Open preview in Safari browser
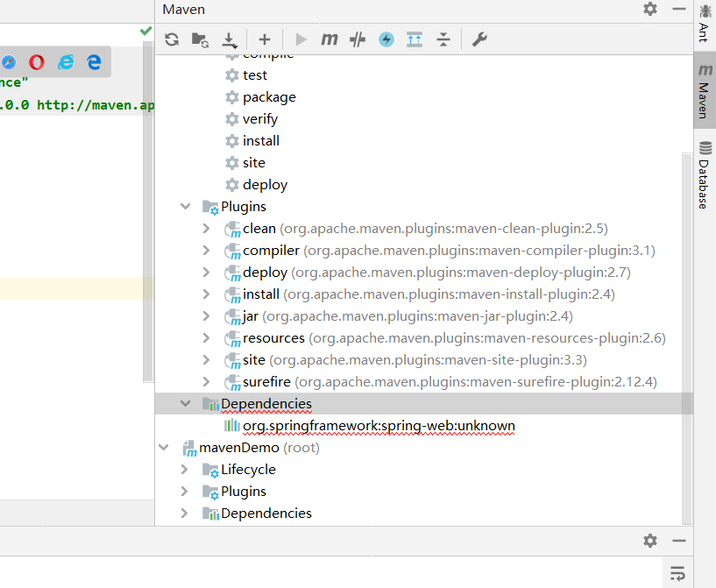Screen dimensions: 716x588 pyautogui.click(x=8, y=62)
